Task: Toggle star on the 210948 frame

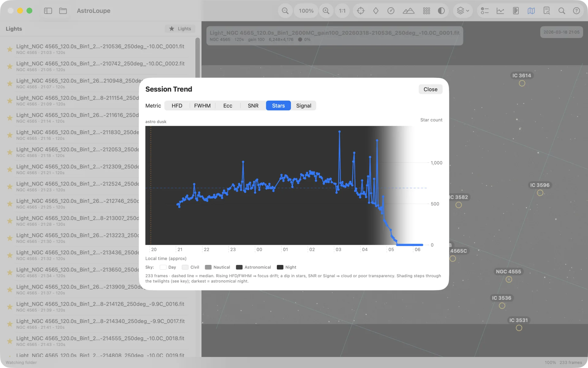Action: point(10,83)
